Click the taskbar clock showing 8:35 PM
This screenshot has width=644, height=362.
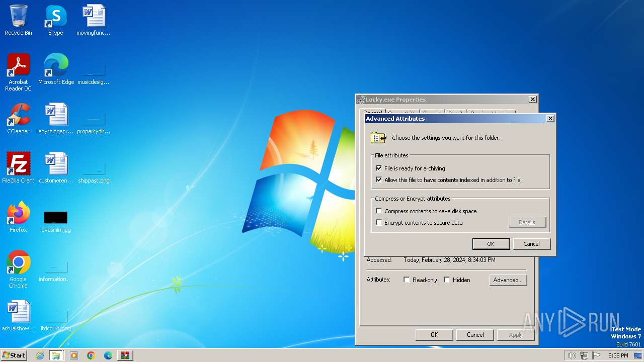pyautogui.click(x=618, y=355)
